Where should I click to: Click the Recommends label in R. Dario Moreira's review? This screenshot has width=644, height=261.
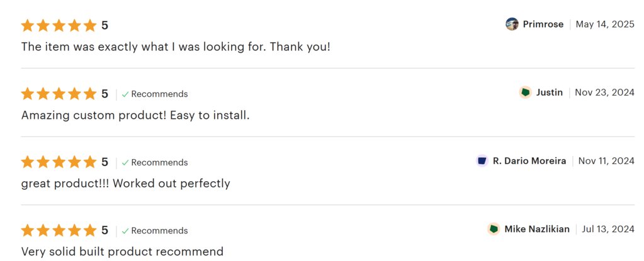(x=159, y=162)
